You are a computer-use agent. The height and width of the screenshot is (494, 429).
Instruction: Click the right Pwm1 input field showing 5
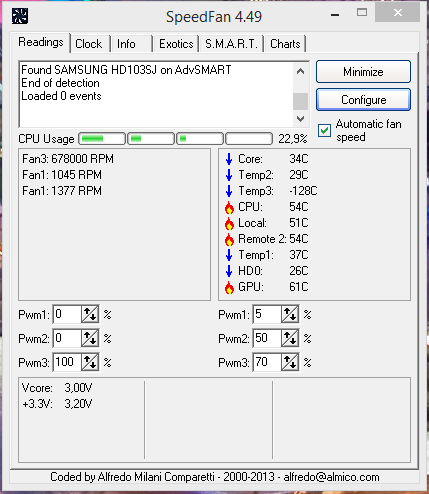[x=267, y=314]
